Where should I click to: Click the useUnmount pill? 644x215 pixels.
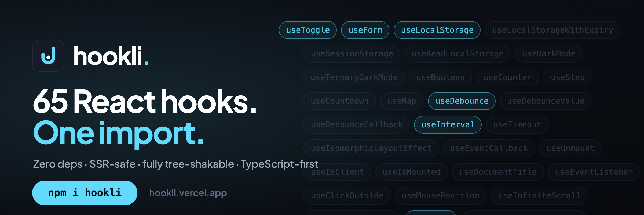(x=570, y=148)
